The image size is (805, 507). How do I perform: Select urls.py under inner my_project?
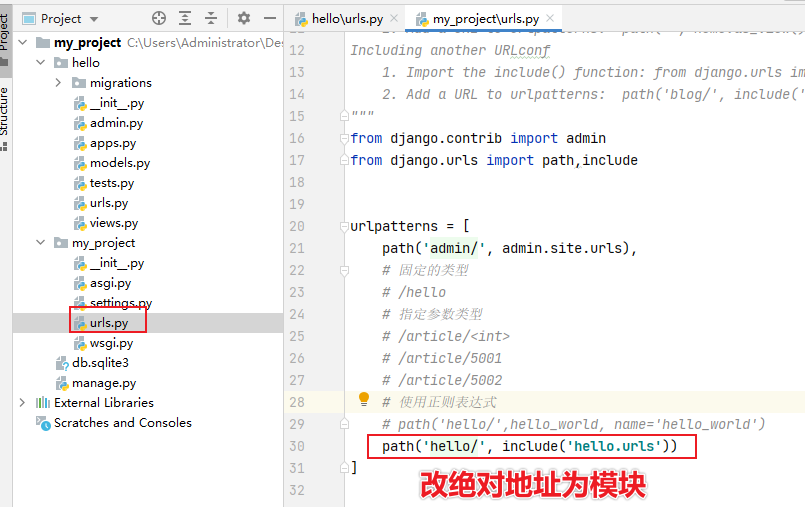pyautogui.click(x=108, y=323)
